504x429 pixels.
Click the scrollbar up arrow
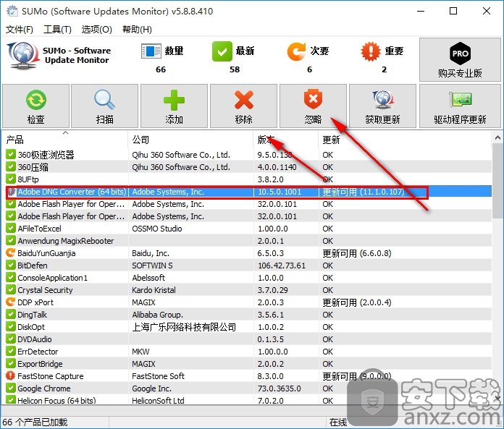[x=497, y=137]
